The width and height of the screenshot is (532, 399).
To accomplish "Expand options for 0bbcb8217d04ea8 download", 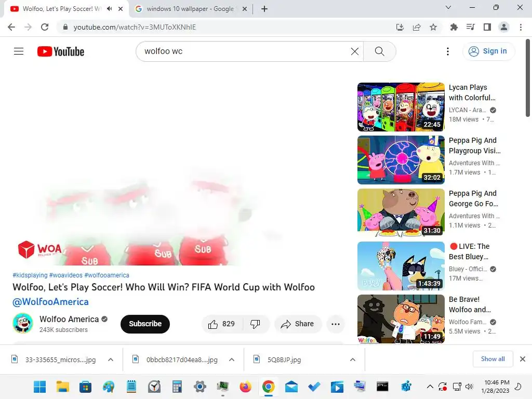I will (232, 360).
